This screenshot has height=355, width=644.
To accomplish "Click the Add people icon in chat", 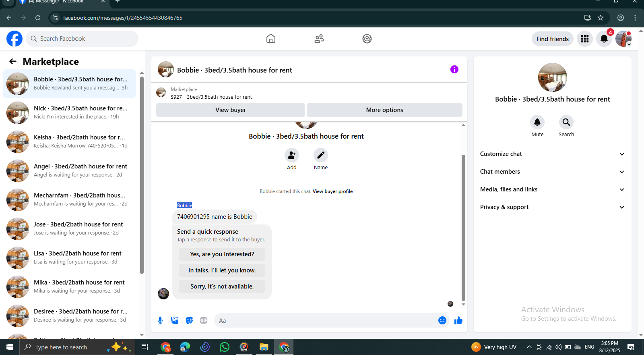I will [292, 155].
